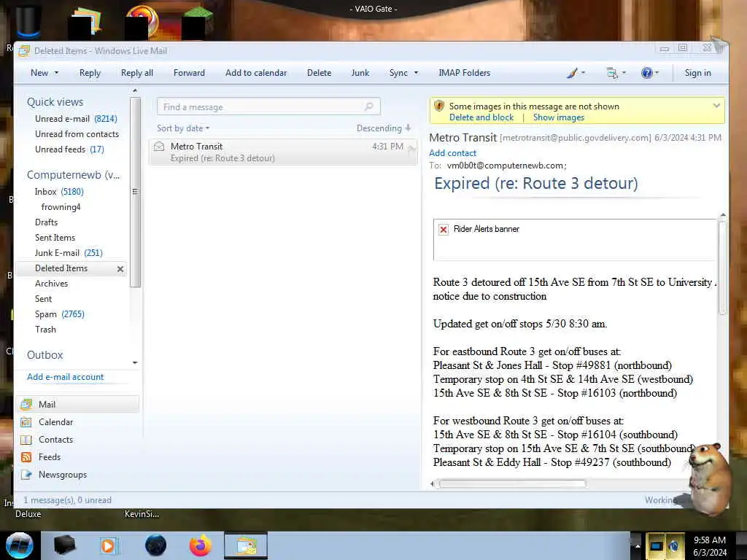Image resolution: width=747 pixels, height=560 pixels.
Task: Click Delete in the toolbar
Action: point(319,73)
